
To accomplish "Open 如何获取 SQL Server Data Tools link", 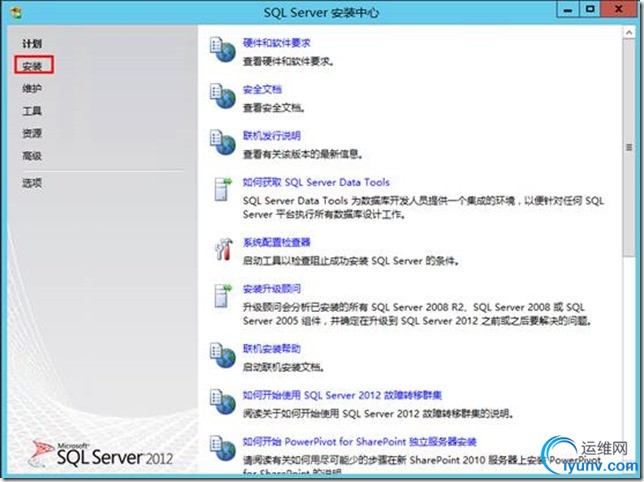I will tap(316, 182).
